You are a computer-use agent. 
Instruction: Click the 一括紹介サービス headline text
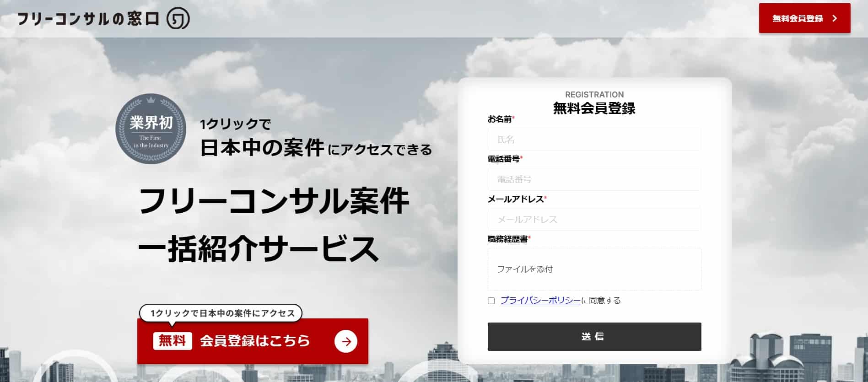click(x=258, y=248)
